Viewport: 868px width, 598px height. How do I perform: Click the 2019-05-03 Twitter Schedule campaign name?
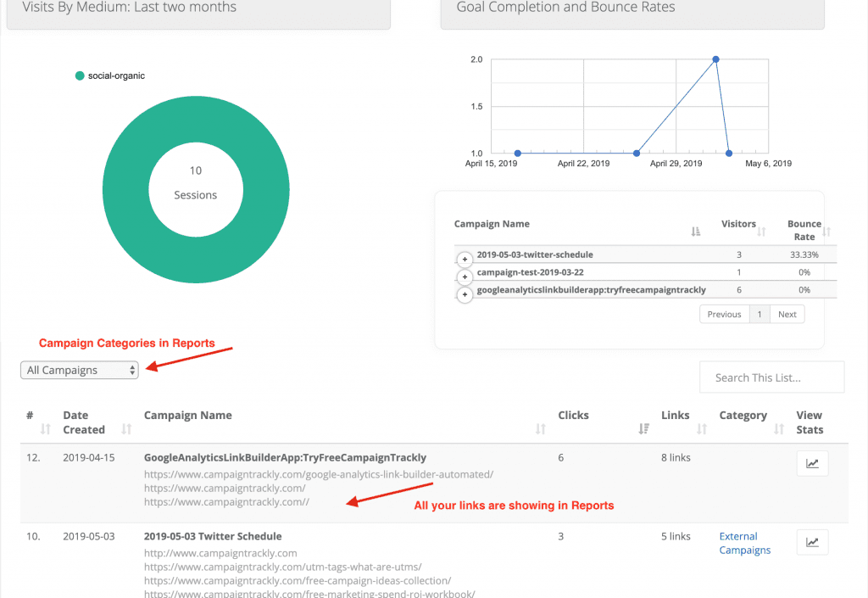[x=213, y=536]
